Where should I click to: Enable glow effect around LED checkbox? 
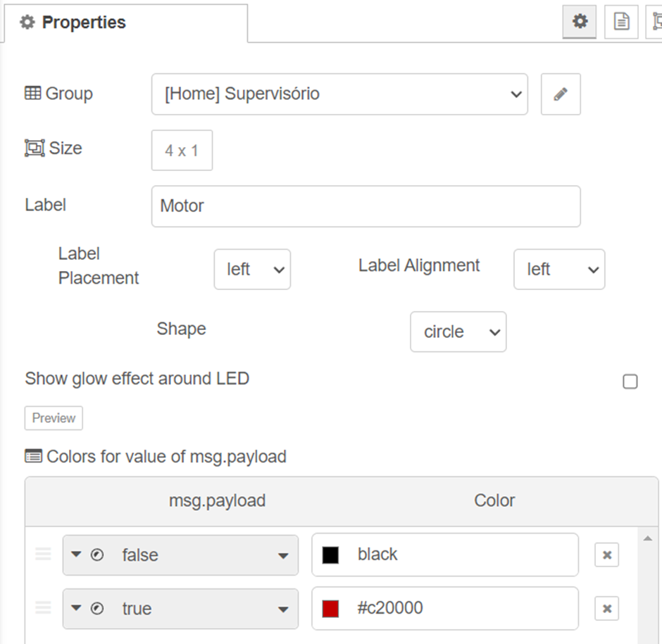point(630,381)
